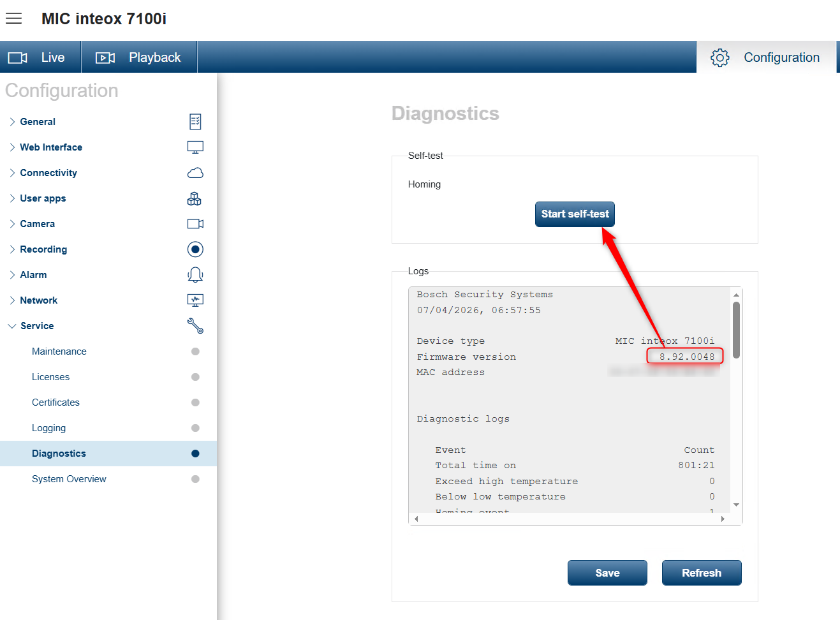Click the Web Interface monitor icon
The image size is (840, 620).
point(195,147)
